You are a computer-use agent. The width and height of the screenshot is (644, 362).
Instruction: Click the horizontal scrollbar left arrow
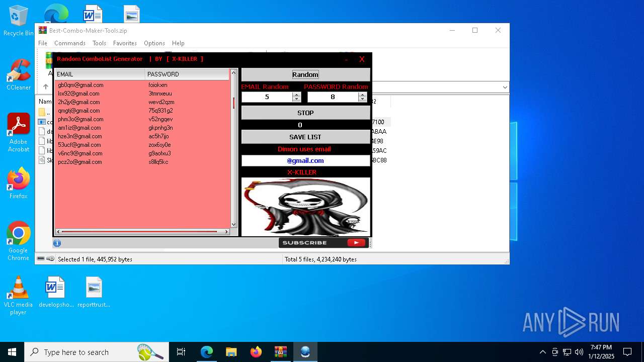[58, 232]
